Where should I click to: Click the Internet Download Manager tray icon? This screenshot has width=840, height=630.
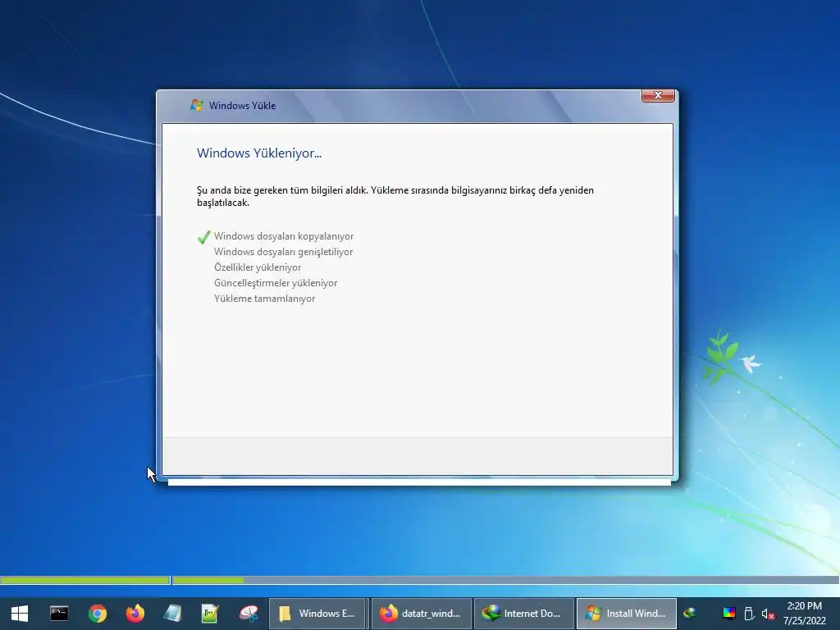(690, 613)
